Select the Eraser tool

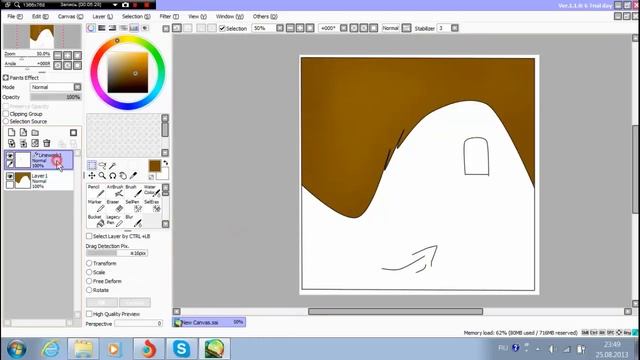point(115,206)
